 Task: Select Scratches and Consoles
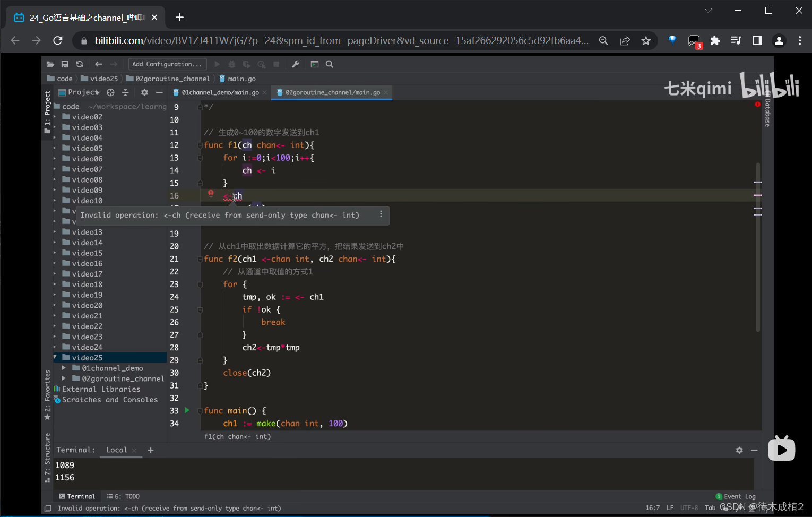point(106,400)
